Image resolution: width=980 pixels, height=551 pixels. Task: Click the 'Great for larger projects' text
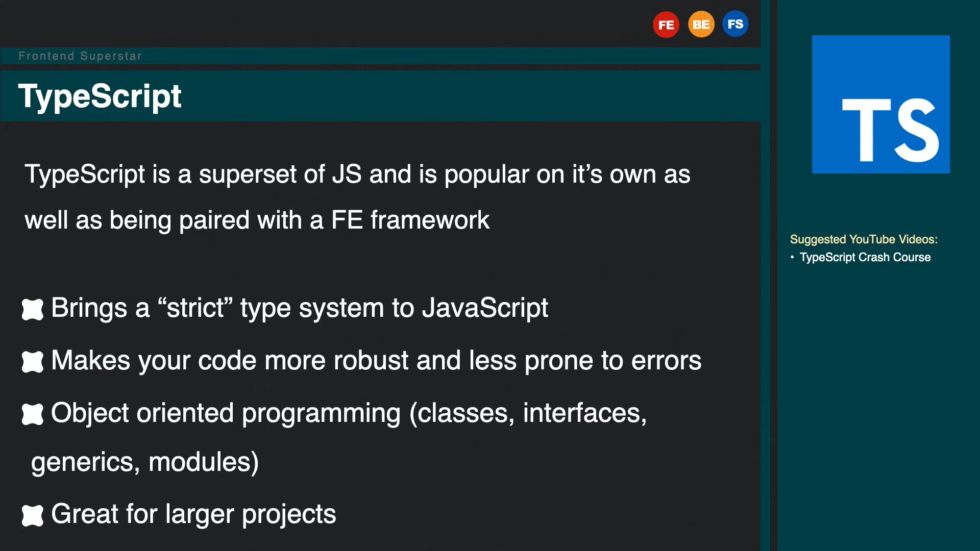pyautogui.click(x=193, y=514)
